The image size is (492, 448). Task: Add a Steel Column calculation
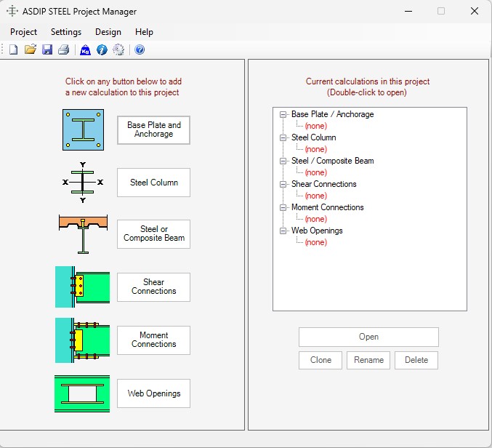tap(154, 183)
